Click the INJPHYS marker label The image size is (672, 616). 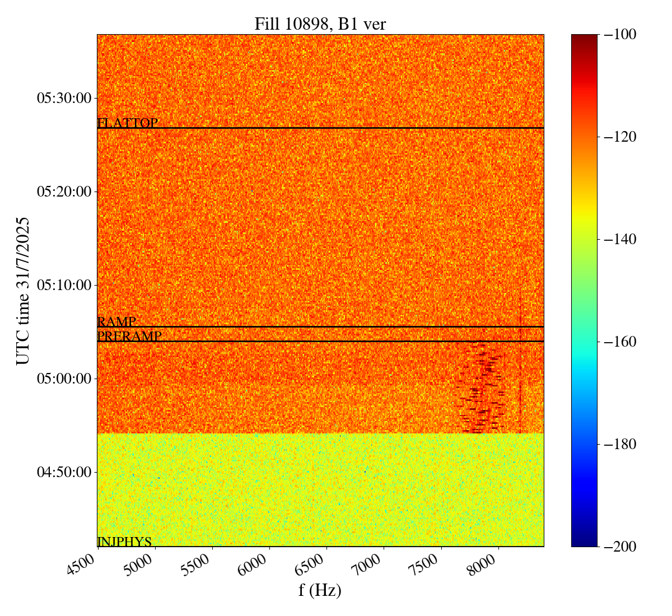pos(124,542)
